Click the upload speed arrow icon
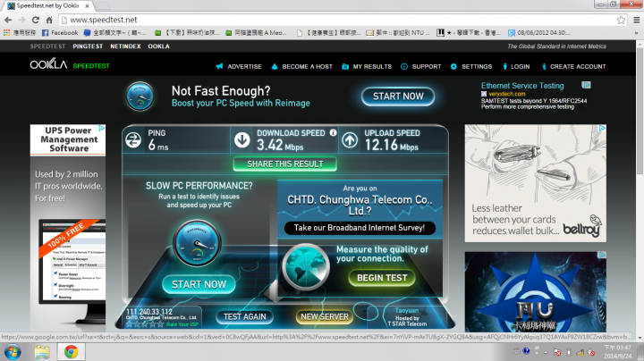 350,140
